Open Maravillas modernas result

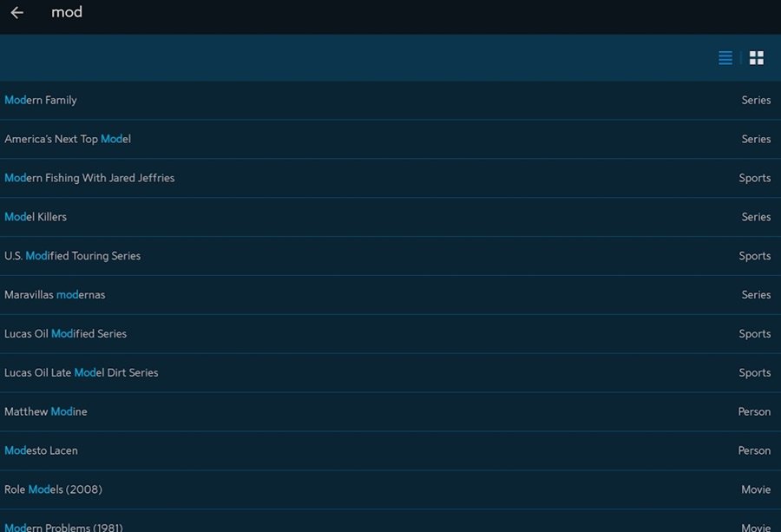tap(390, 294)
